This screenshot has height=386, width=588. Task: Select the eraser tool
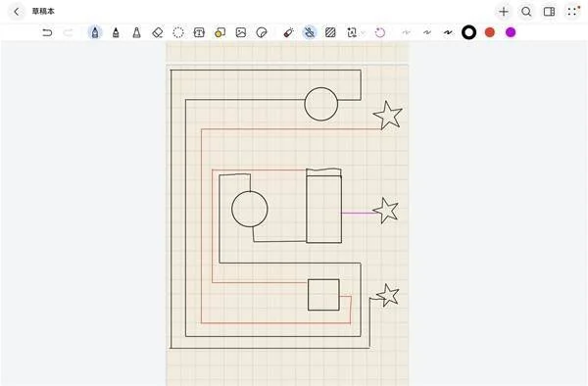[158, 32]
